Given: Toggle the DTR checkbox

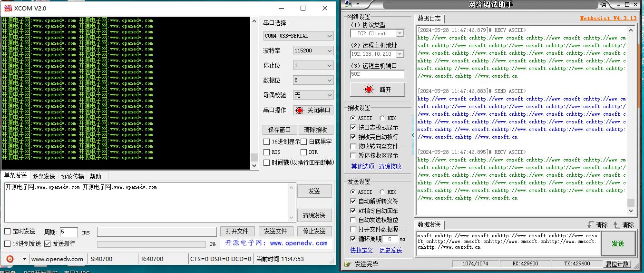Looking at the screenshot, I should tap(303, 152).
